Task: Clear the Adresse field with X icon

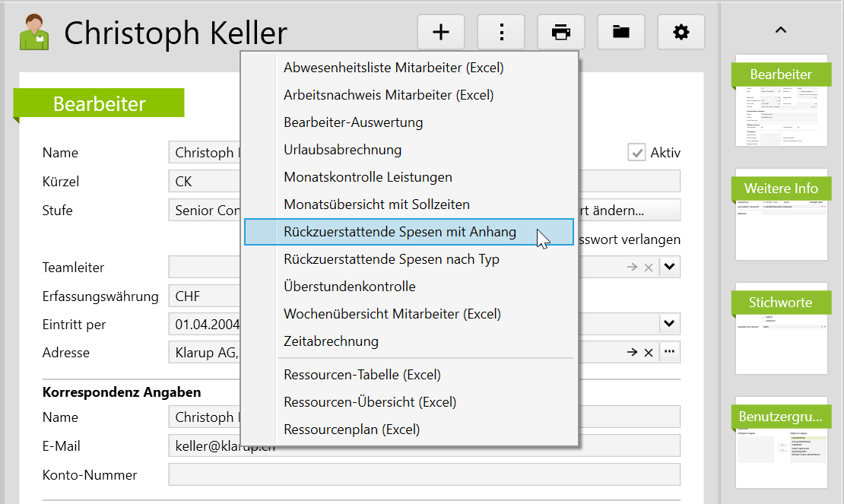Action: pos(649,352)
